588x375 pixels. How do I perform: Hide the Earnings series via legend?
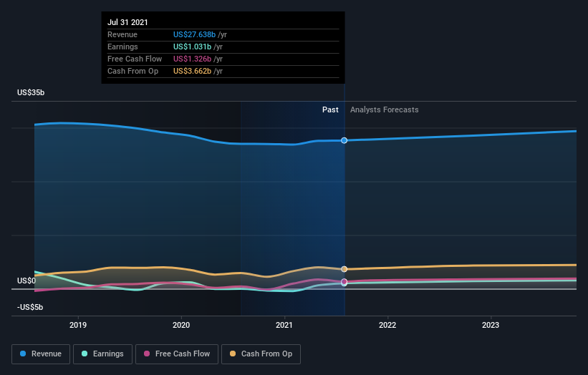(x=102, y=354)
